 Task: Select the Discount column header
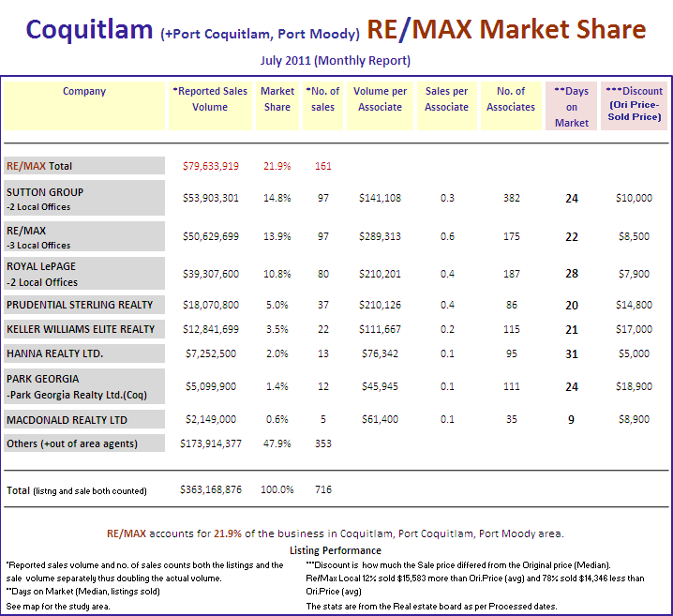(633, 104)
